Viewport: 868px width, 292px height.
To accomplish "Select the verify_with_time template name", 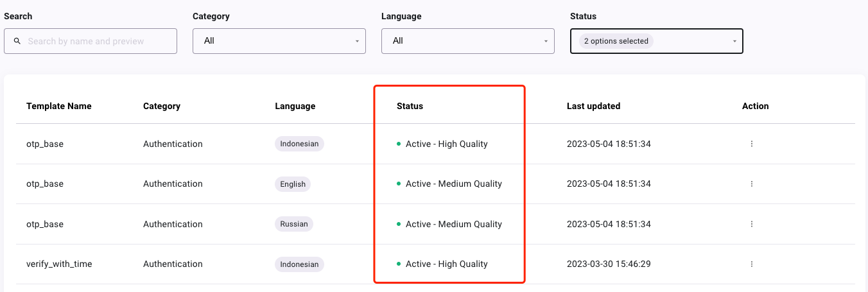I will (59, 264).
